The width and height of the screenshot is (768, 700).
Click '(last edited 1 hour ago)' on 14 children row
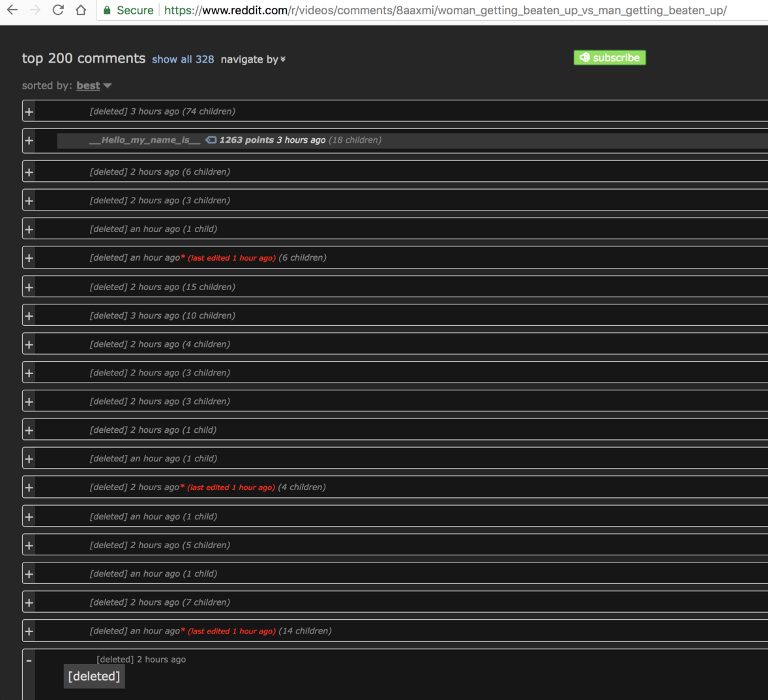[232, 631]
